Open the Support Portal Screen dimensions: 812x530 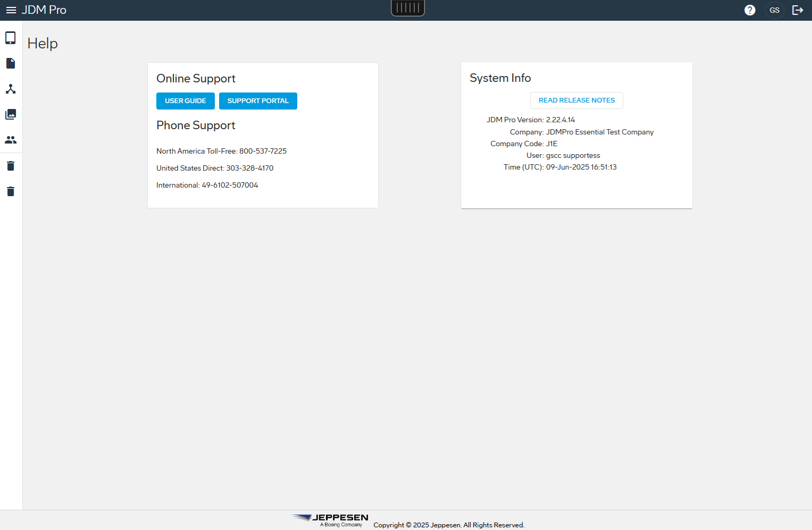coord(258,101)
